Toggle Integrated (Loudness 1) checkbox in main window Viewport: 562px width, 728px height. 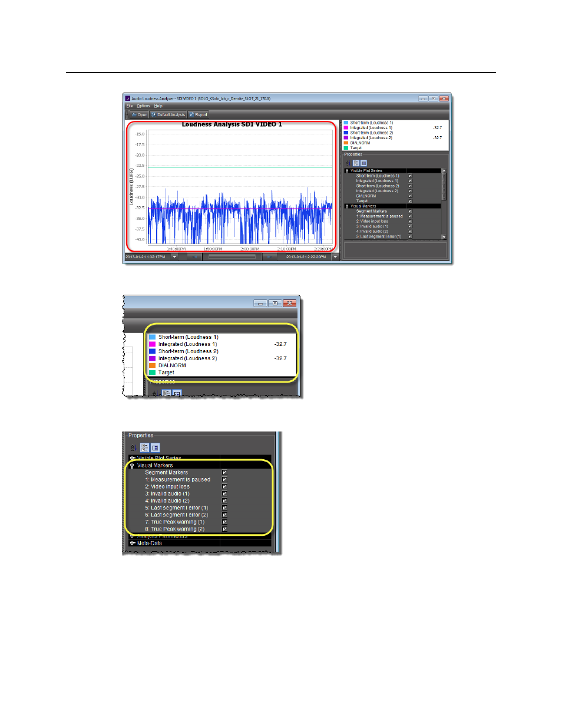point(410,181)
